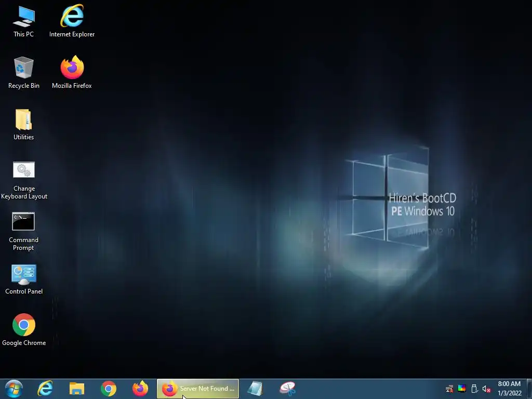Click the muted volume tray icon
The image size is (532, 399).
pyautogui.click(x=486, y=389)
